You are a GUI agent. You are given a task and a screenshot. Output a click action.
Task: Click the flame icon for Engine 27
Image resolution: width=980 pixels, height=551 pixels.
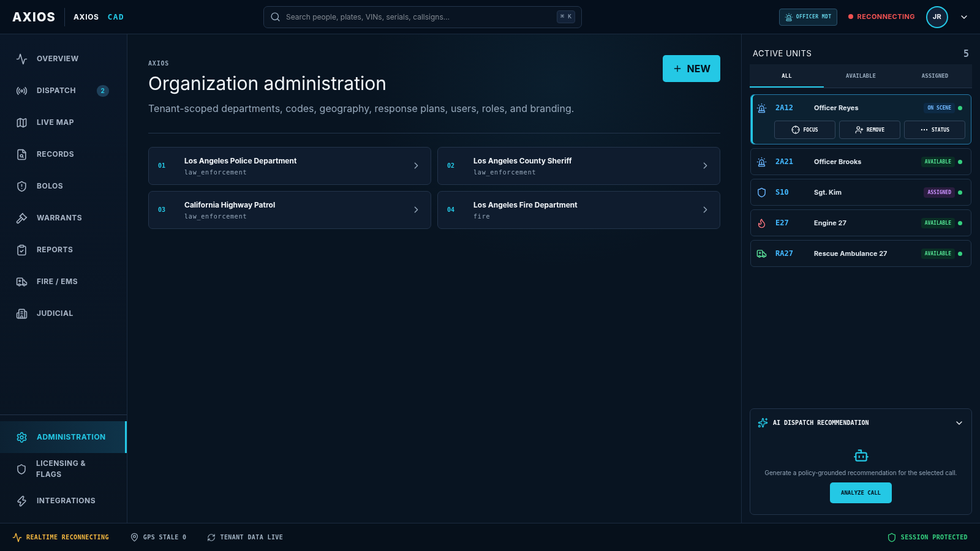tap(762, 223)
